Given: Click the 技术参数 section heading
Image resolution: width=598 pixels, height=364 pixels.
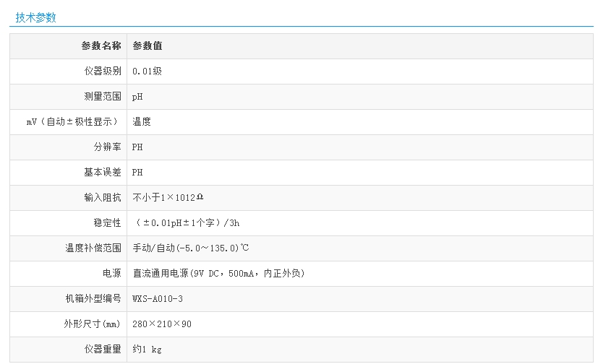Looking at the screenshot, I should tap(35, 18).
